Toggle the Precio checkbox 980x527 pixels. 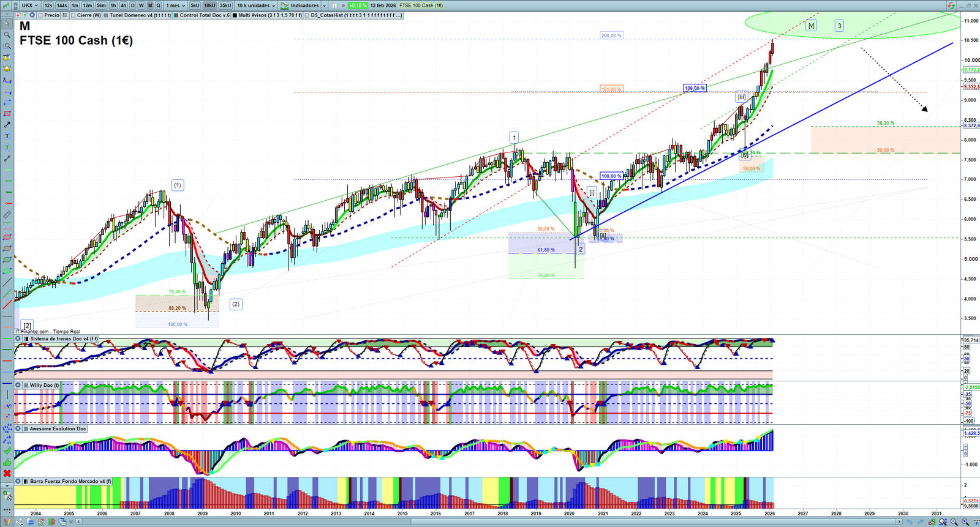41,15
